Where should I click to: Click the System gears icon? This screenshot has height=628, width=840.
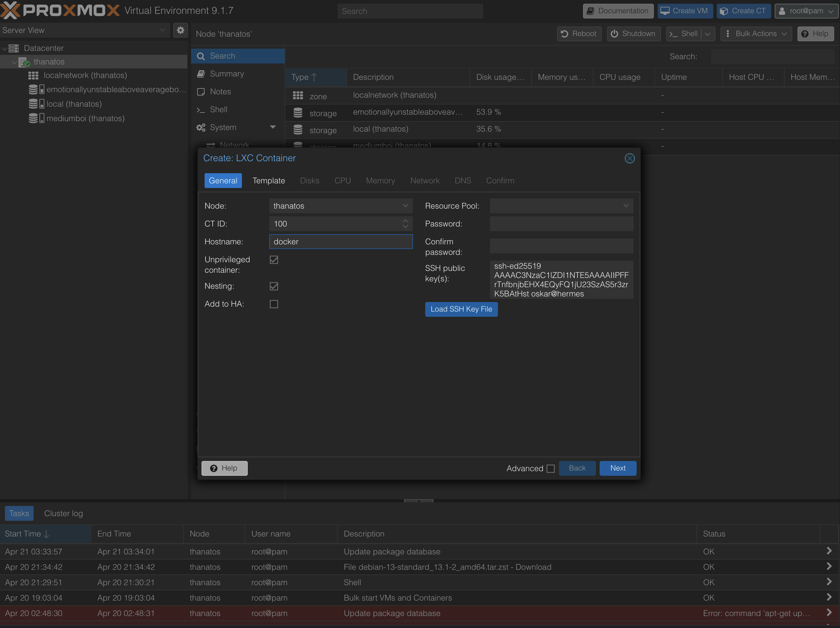tap(201, 128)
